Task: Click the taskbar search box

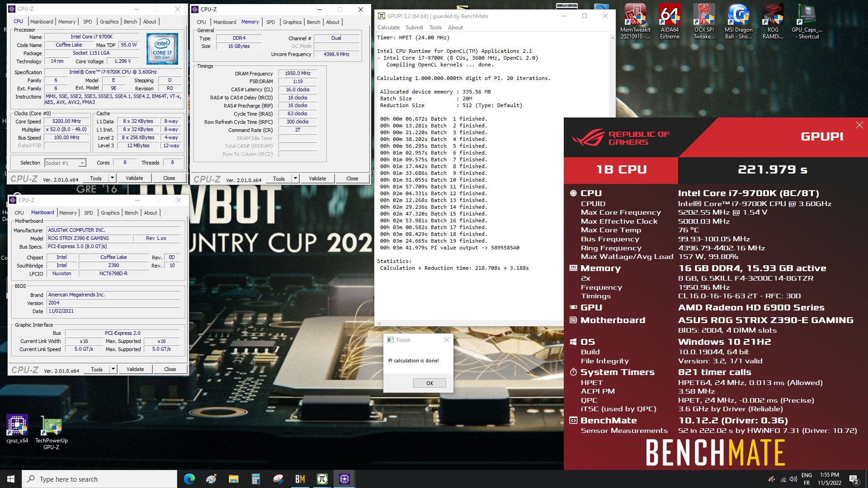Action: click(x=99, y=479)
